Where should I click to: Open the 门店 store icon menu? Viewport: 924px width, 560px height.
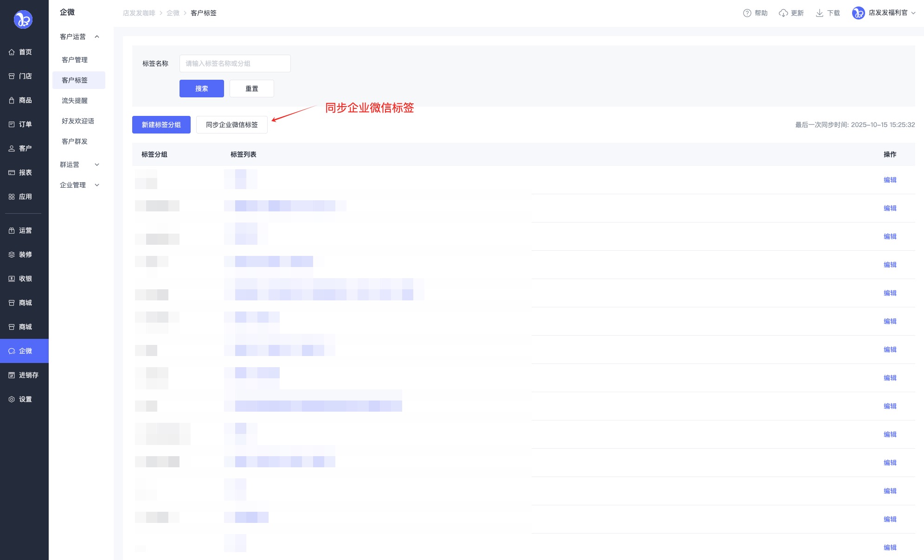point(12,76)
